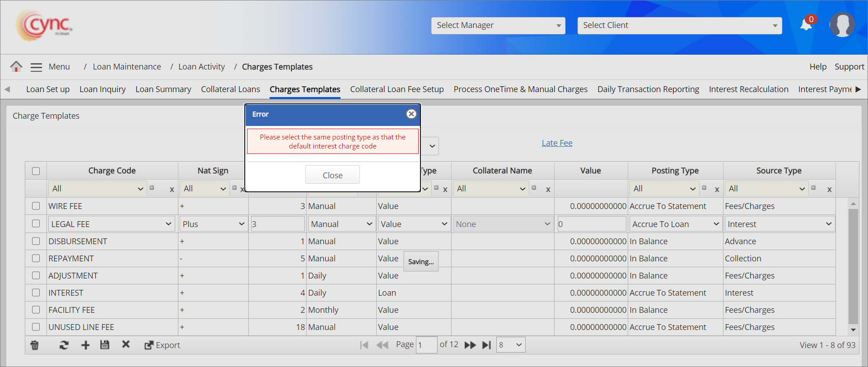
Task: Open the hamburger Menu icon
Action: pos(36,67)
